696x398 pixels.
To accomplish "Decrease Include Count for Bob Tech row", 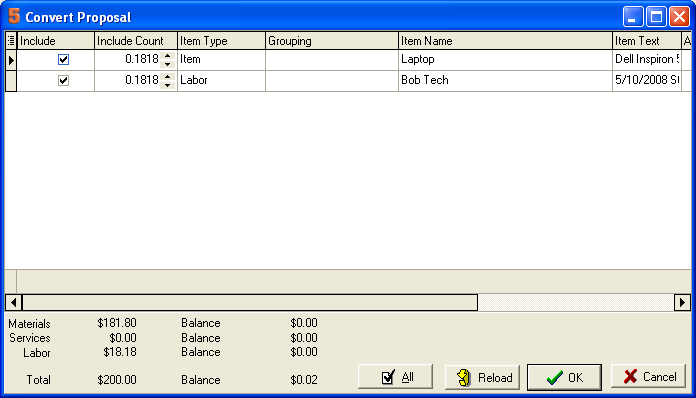I will point(167,85).
